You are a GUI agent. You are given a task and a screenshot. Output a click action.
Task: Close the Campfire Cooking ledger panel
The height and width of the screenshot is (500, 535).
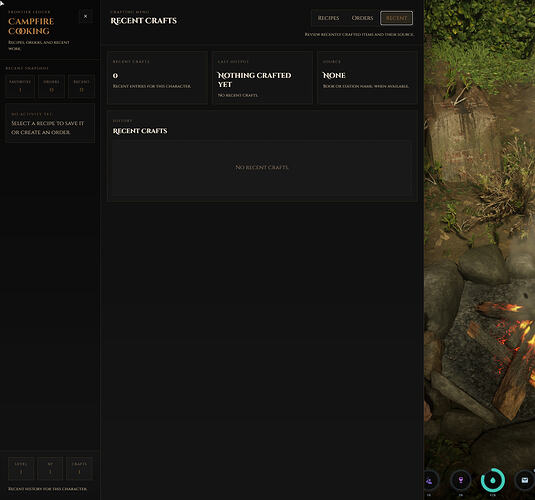tap(85, 16)
